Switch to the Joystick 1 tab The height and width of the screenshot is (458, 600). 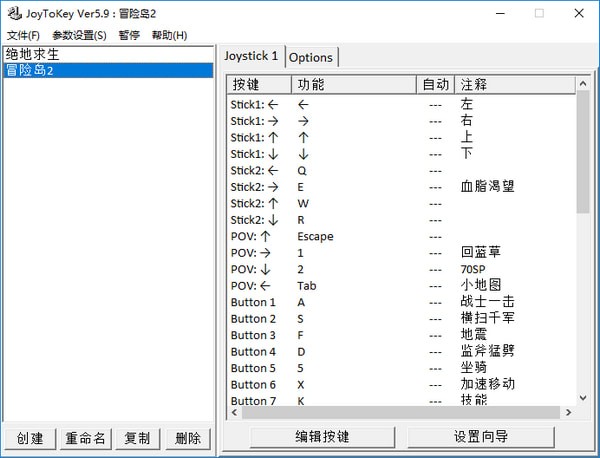tap(251, 56)
